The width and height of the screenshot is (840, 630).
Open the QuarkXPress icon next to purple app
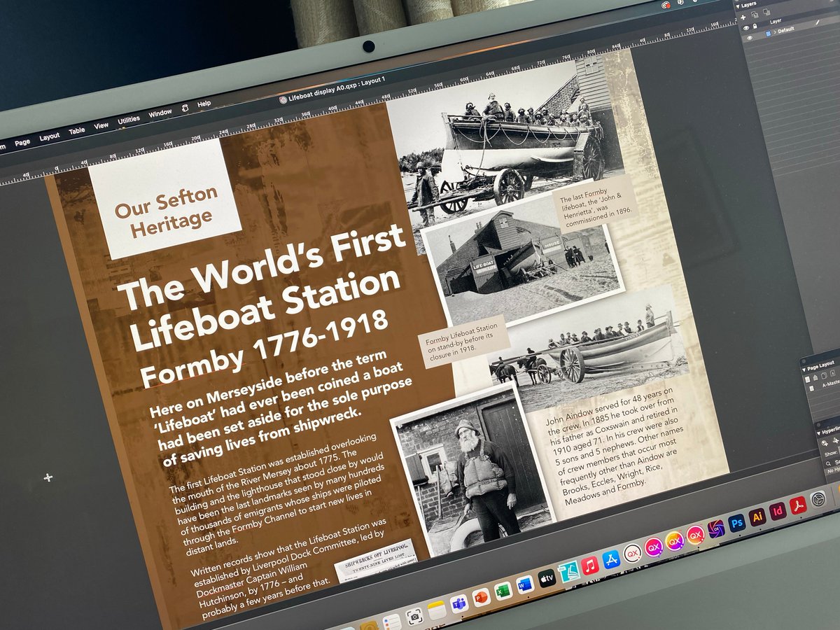pos(695,535)
